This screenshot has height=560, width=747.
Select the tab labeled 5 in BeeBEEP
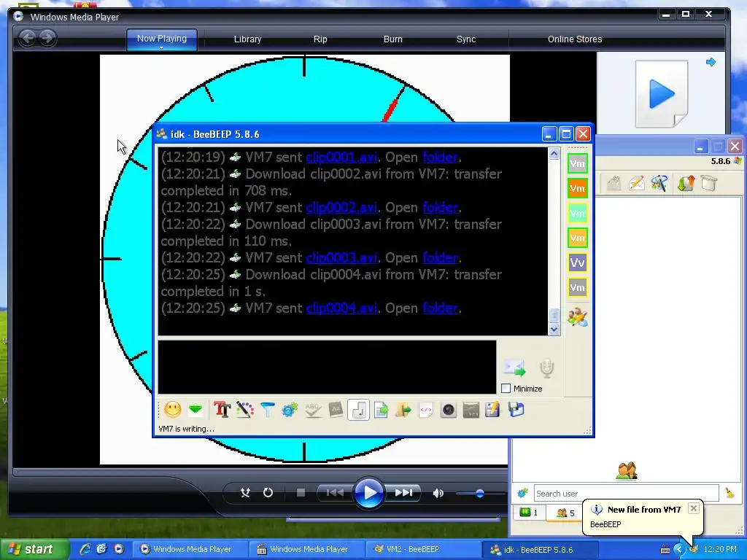565,513
